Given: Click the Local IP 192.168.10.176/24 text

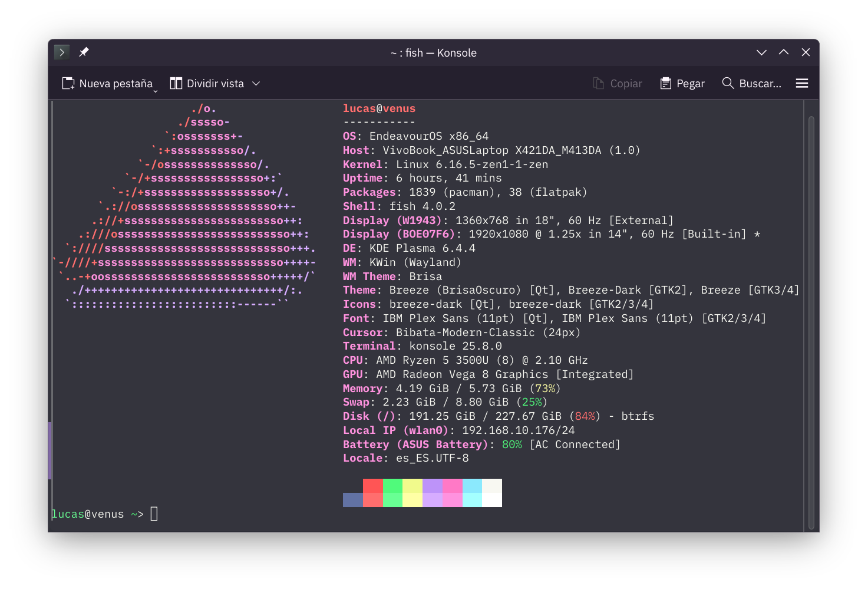Looking at the screenshot, I should click(x=519, y=430).
